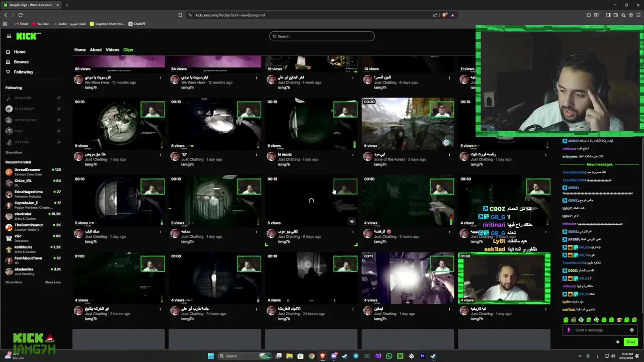
Task: Open options menu for Sons of the Forest clip
Action: pyautogui.click(x=449, y=155)
